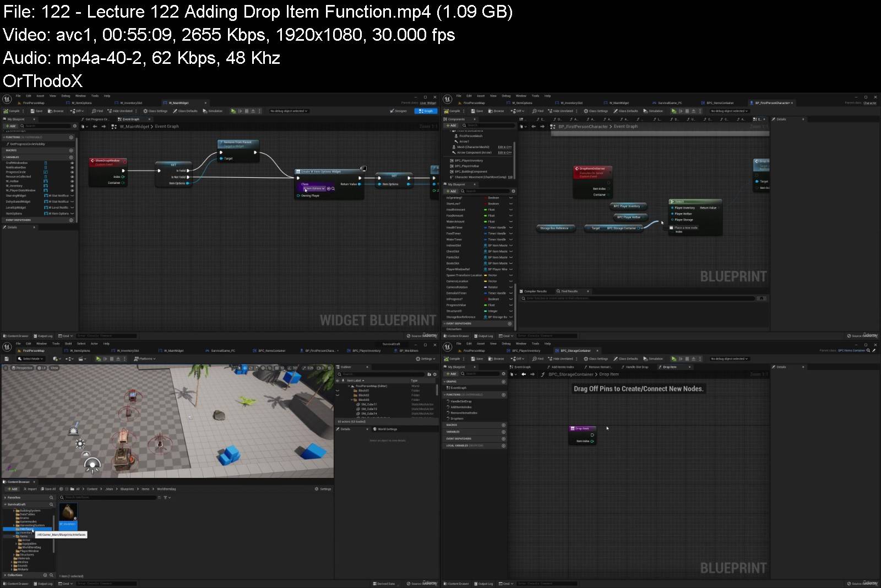Click the Content Browser folder tree scrollbar

pyautogui.click(x=54, y=534)
